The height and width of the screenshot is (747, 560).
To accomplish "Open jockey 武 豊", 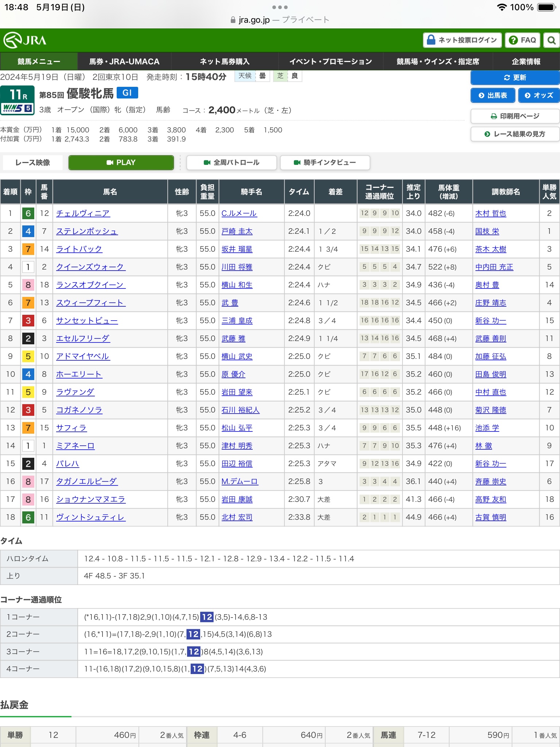I will [x=230, y=303].
